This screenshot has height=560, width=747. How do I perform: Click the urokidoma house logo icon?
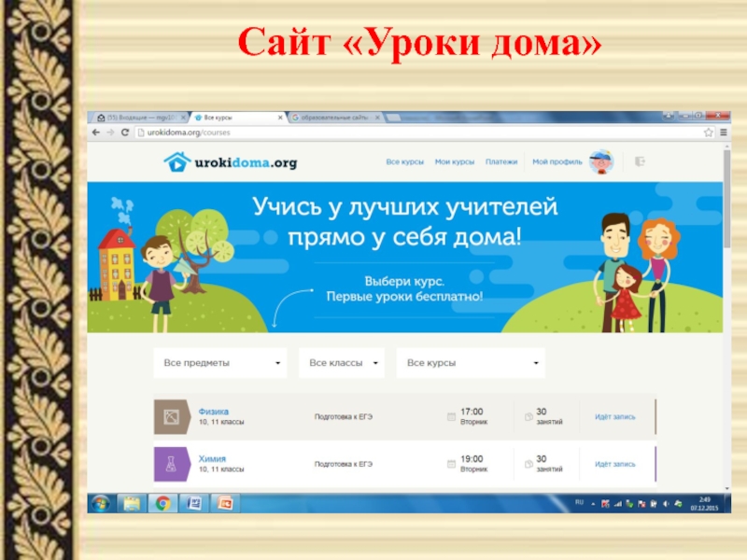pos(177,161)
